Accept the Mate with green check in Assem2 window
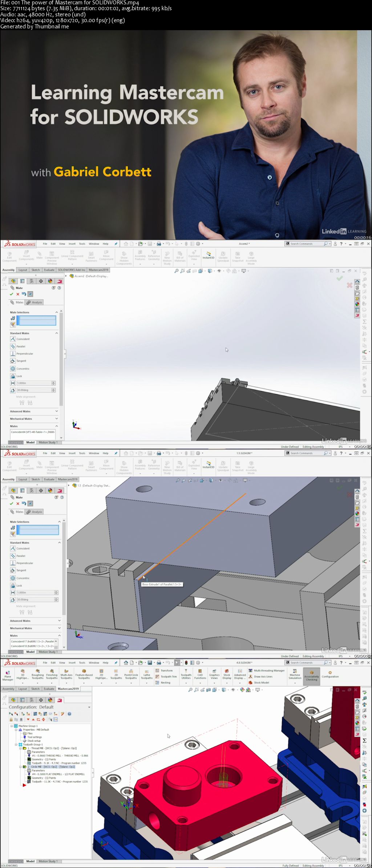This screenshot has width=372, height=868. [11, 294]
